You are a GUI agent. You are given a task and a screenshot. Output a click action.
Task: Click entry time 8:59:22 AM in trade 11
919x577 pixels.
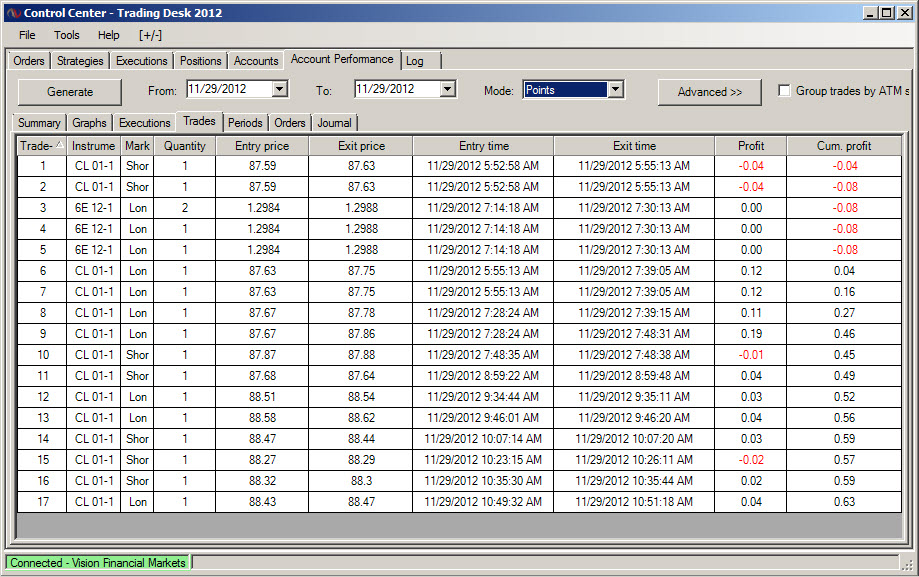(484, 376)
